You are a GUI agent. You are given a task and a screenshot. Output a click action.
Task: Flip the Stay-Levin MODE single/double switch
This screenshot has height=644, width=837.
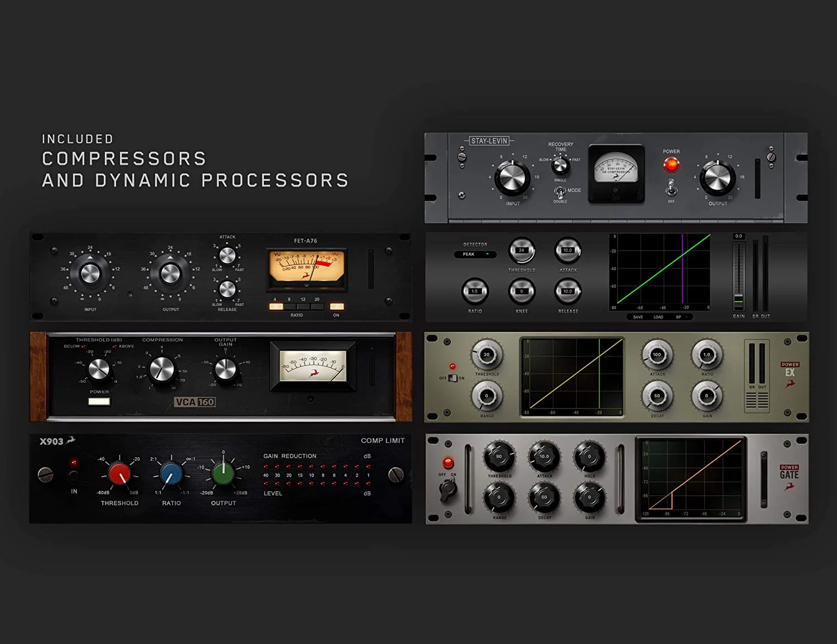(x=559, y=192)
